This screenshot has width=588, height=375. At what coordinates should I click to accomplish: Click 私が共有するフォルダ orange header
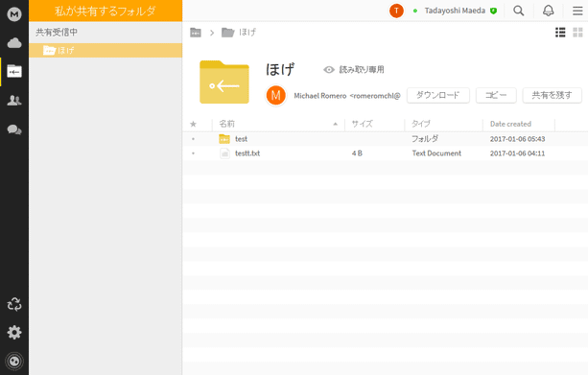coord(106,11)
